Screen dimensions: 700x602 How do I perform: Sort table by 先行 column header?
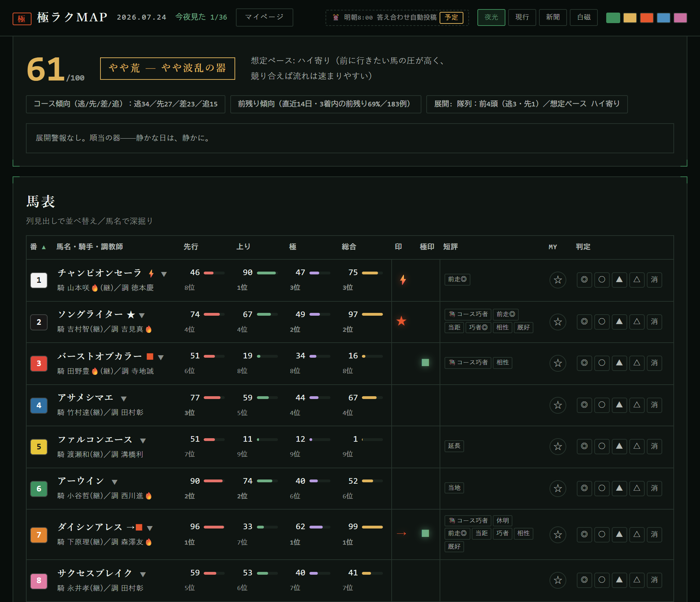pyautogui.click(x=191, y=247)
